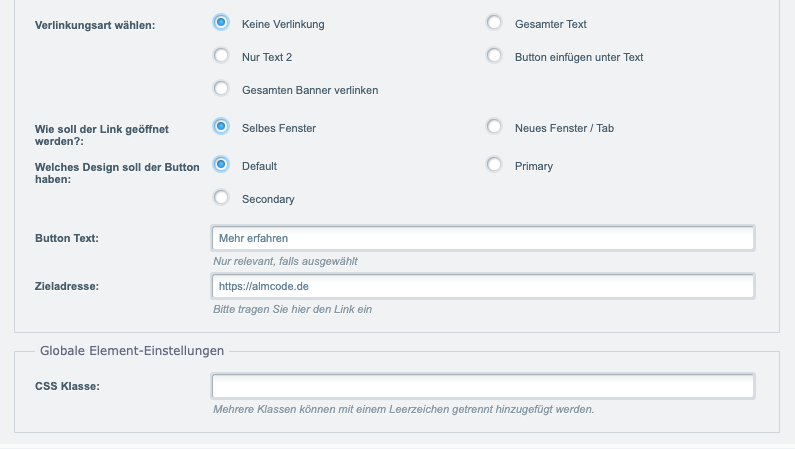This screenshot has height=449, width=795.
Task: Focus the Zieladresse URL input field
Action: [x=483, y=286]
